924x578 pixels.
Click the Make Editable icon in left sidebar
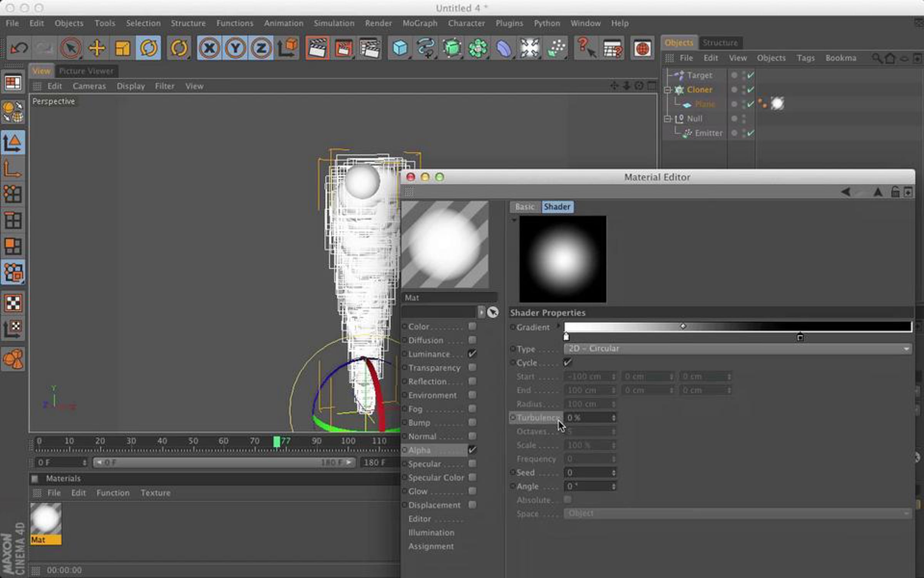13,112
